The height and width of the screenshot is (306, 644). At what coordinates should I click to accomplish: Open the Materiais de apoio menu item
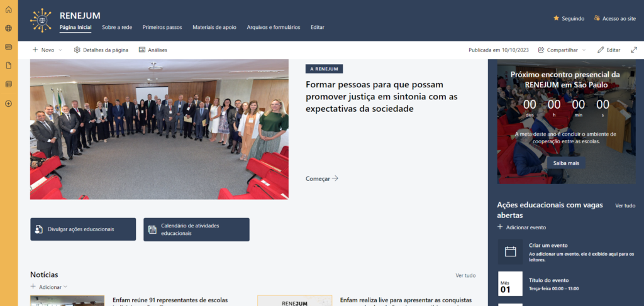point(214,28)
